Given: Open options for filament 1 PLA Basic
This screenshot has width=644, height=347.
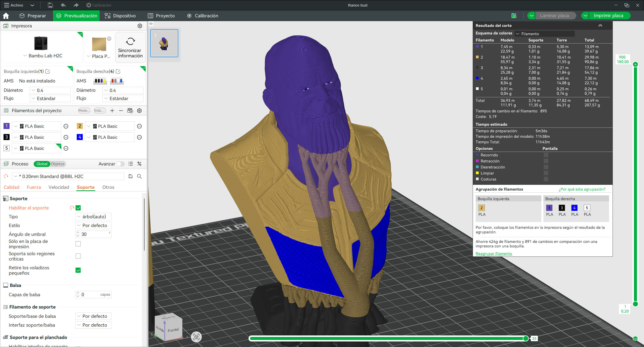Looking at the screenshot, I should [66, 126].
